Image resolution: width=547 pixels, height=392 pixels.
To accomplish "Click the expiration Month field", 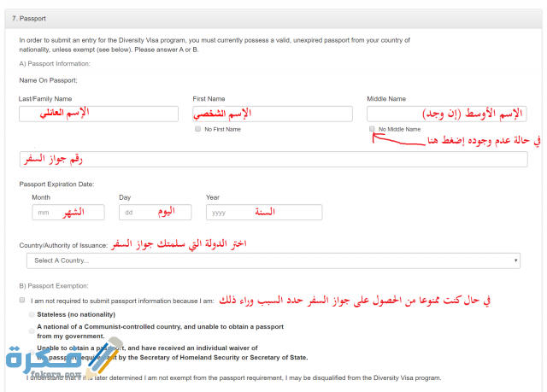I will (68, 212).
